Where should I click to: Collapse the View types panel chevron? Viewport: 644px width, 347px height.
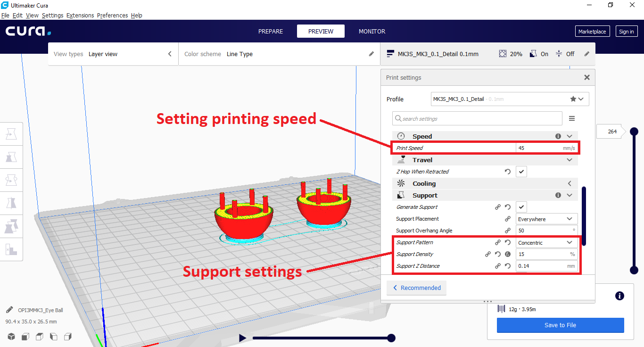pos(170,54)
